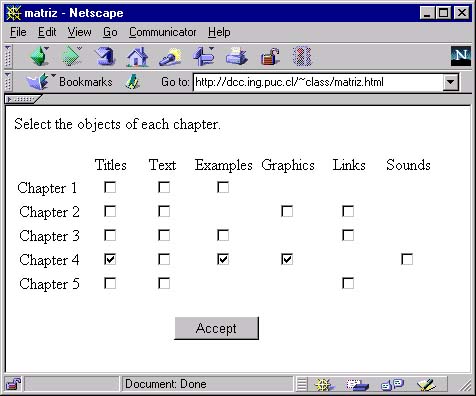Viewport: 476px width, 396px height.
Task: Open the View menu
Action: [x=79, y=32]
